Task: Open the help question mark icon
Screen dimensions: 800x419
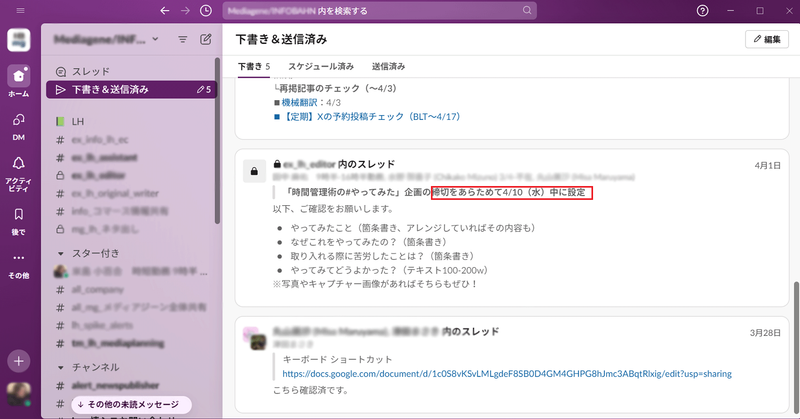Action: coord(703,11)
